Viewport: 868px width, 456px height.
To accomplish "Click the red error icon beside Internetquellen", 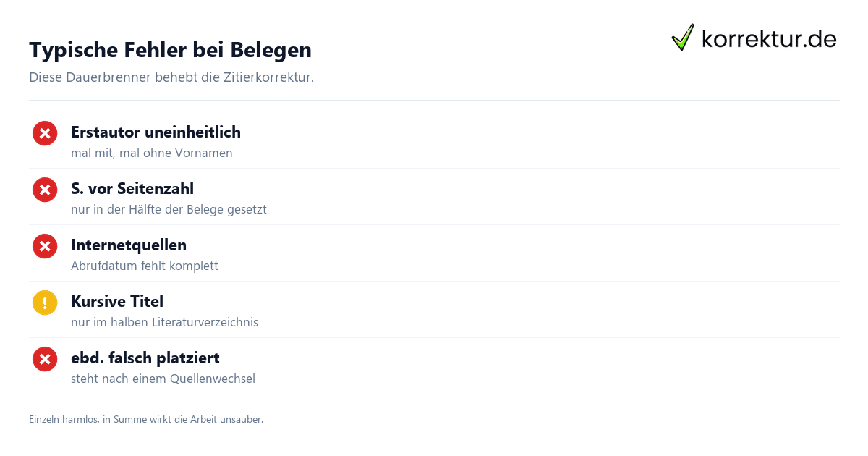I will coord(45,246).
